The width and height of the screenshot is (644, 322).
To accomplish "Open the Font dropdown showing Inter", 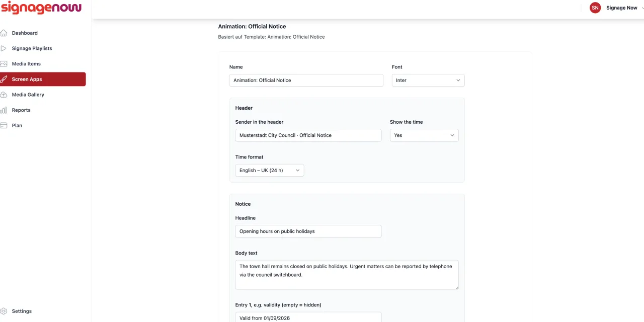I will coord(428,80).
